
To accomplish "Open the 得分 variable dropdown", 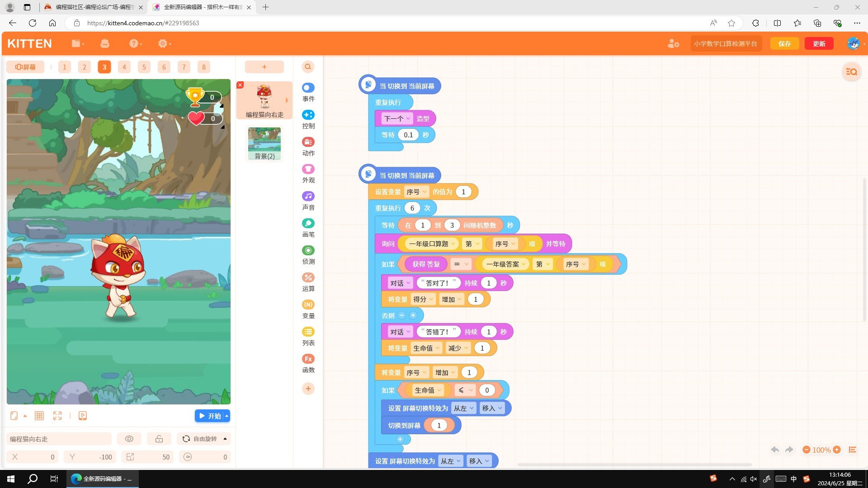I will click(423, 299).
